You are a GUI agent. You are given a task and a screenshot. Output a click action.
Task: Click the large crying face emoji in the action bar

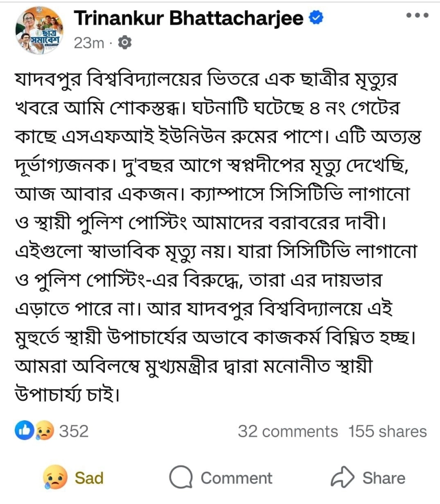pyautogui.click(x=55, y=477)
